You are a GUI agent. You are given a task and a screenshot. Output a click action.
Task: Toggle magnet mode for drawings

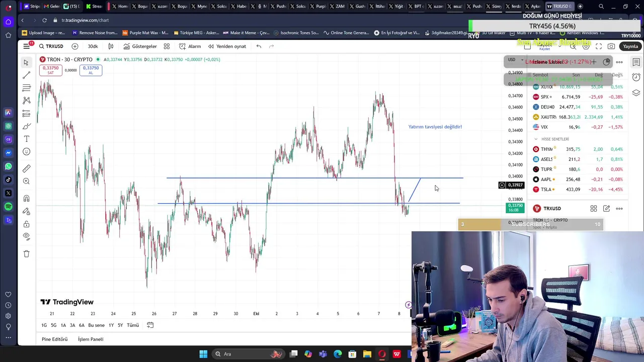26,198
